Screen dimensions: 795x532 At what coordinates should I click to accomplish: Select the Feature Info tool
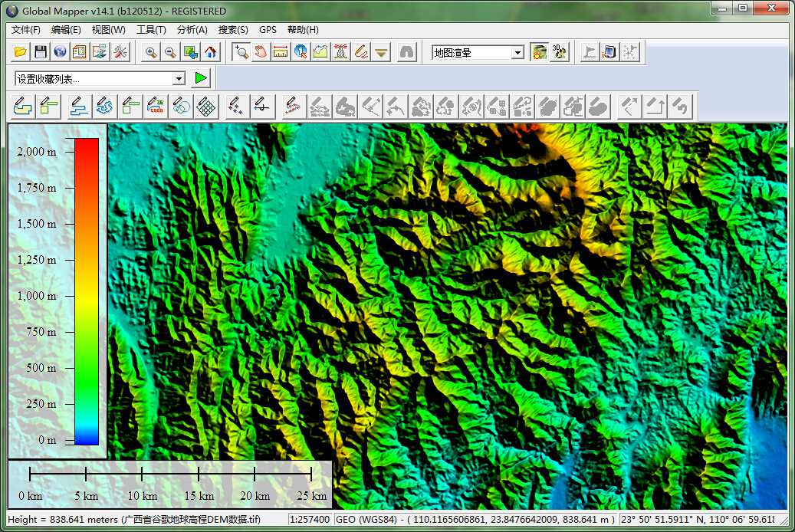pyautogui.click(x=301, y=51)
